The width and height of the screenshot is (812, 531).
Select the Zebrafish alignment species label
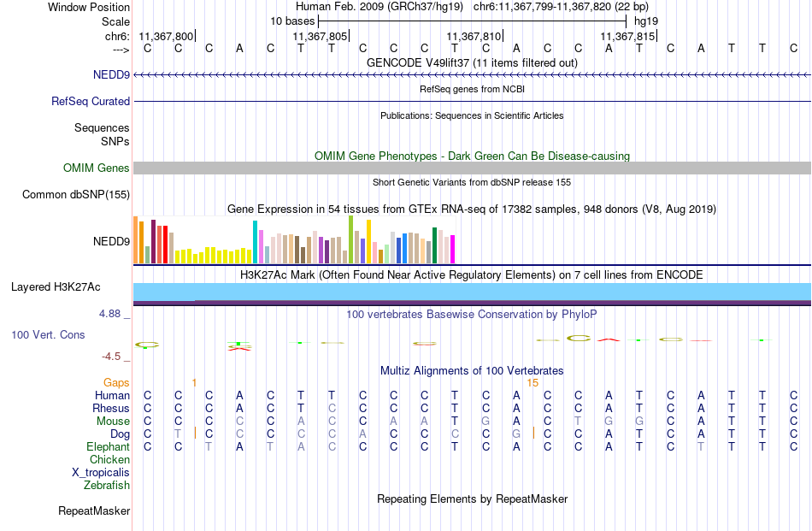[x=107, y=486]
